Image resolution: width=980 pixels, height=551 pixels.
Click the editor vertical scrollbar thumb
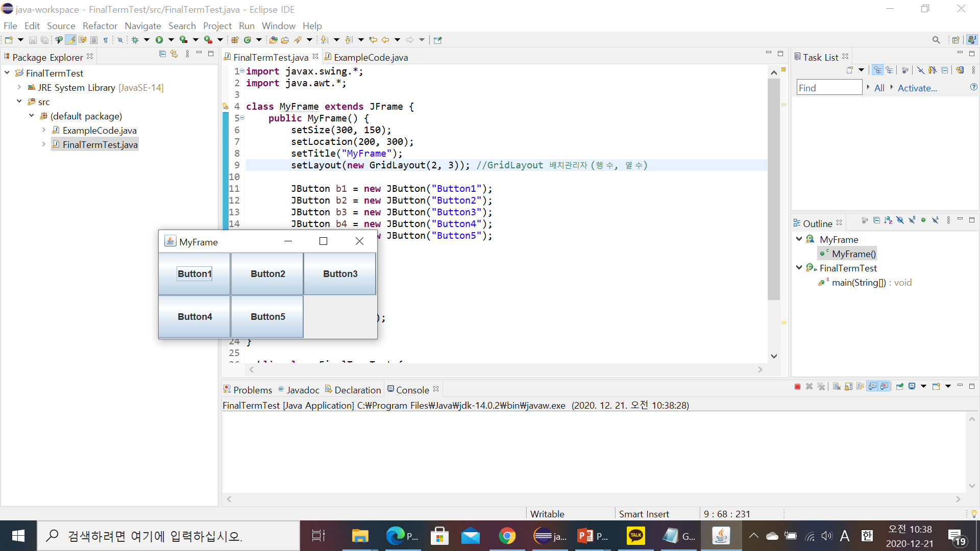click(773, 189)
